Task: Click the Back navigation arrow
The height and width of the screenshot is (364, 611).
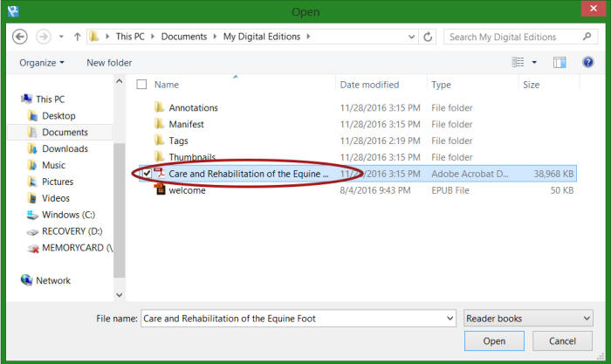Action: (20, 37)
